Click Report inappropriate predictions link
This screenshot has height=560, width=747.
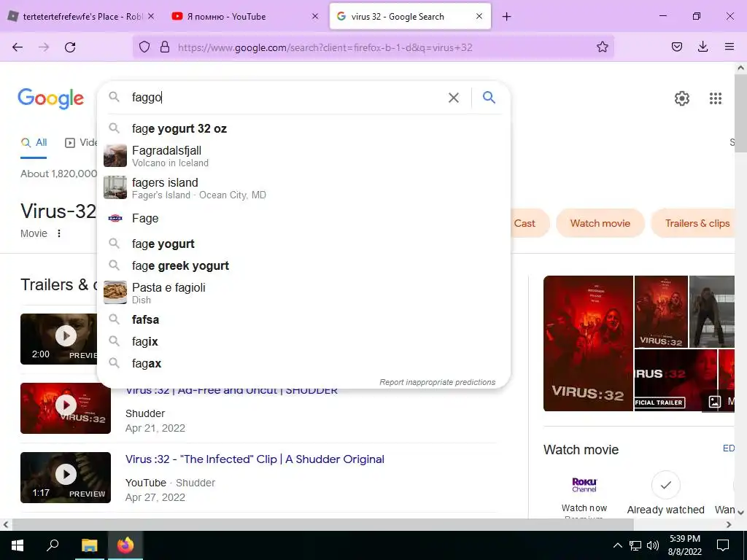tap(438, 382)
